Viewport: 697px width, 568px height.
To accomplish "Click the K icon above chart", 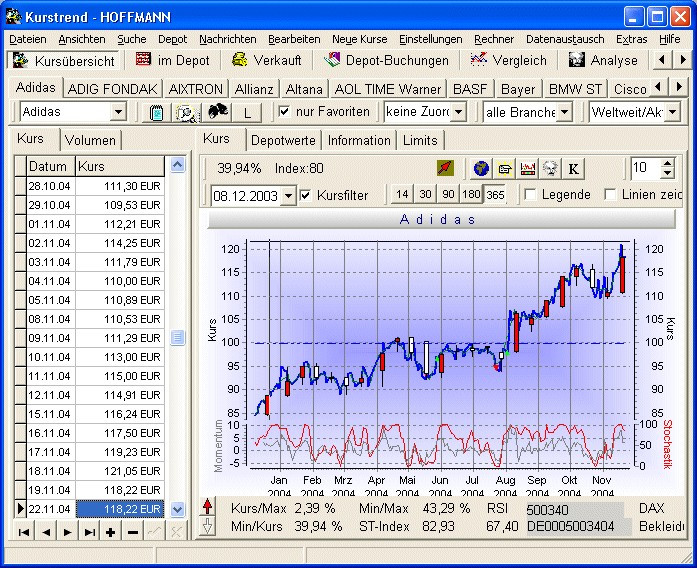I will pos(573,168).
